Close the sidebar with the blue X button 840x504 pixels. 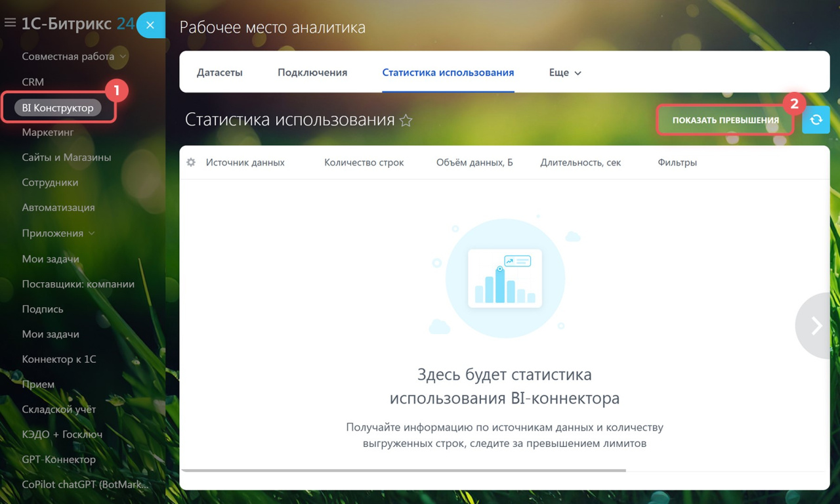click(150, 25)
